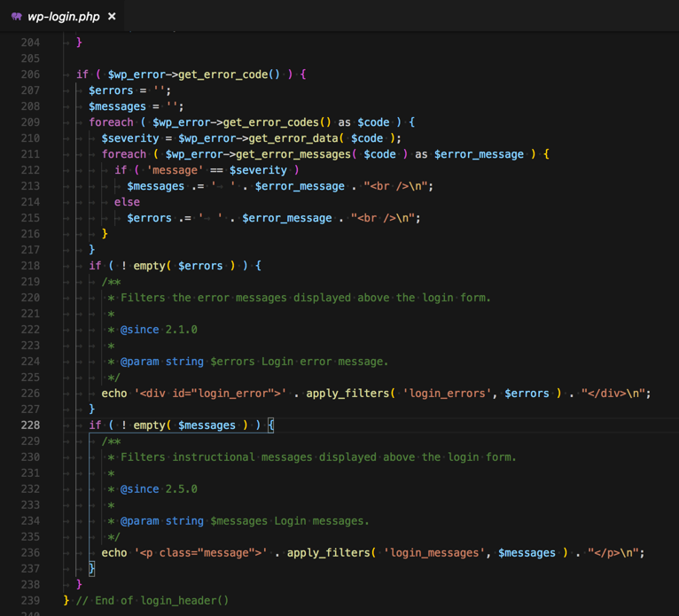Viewport: 679px width, 616px height.
Task: Click comment 'Filters the error messages' line 220
Action: (204, 298)
